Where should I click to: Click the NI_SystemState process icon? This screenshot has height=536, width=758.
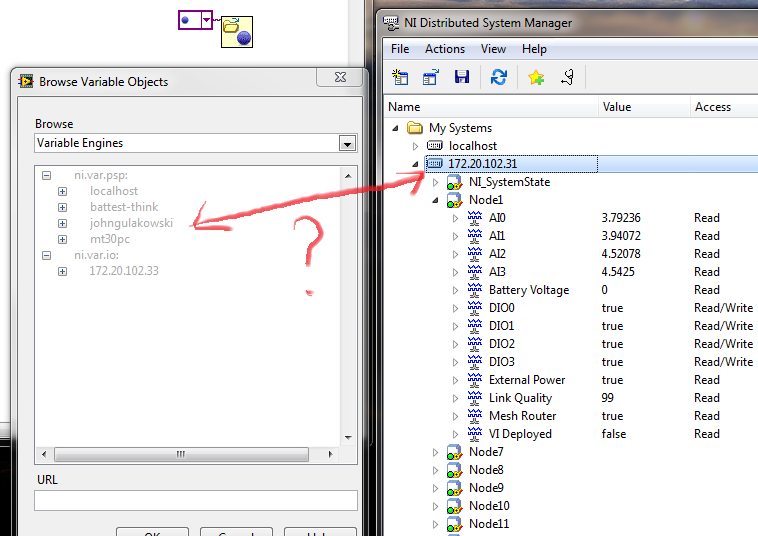click(x=454, y=182)
